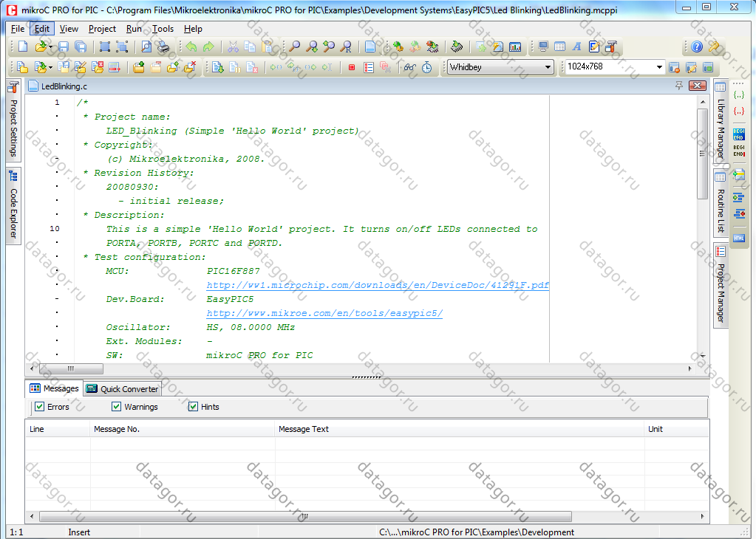Switch to the Quick Converter tab

(x=123, y=388)
